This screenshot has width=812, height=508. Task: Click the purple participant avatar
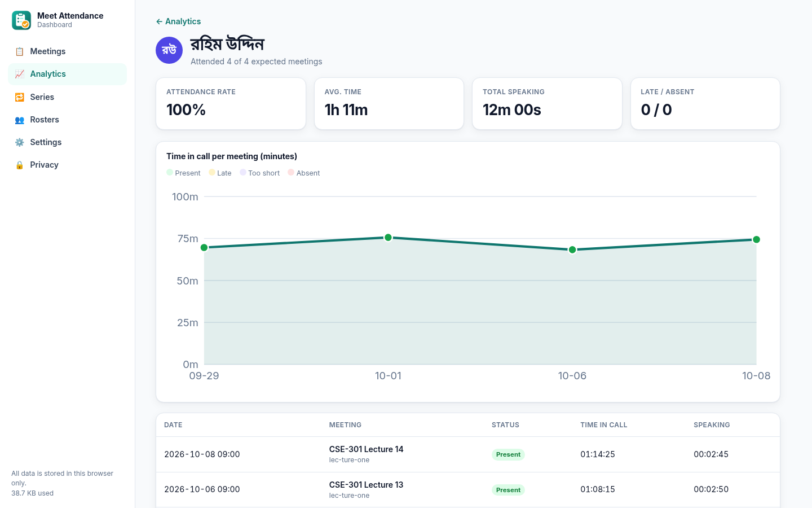tap(169, 50)
